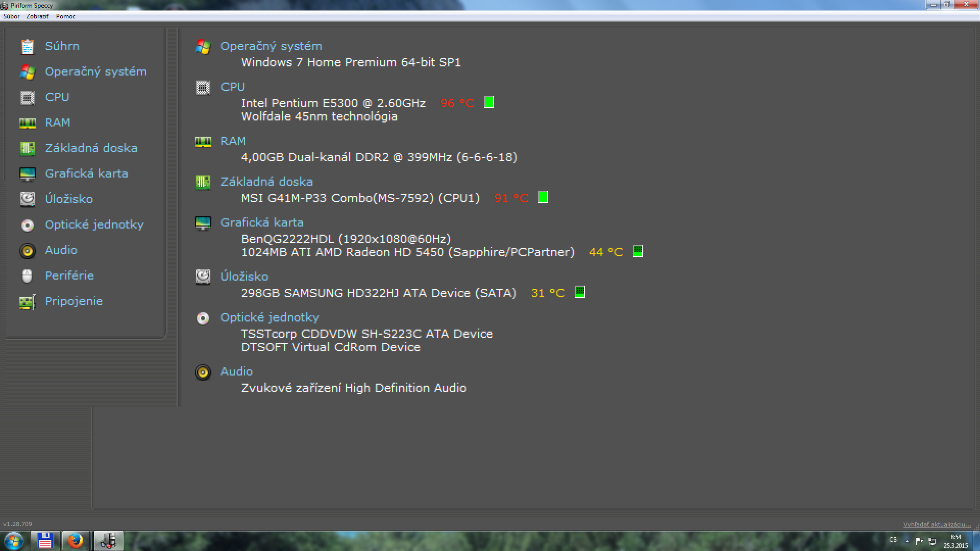Click the Samsung drive temperature status indicator
980x551 pixels.
pos(579,292)
